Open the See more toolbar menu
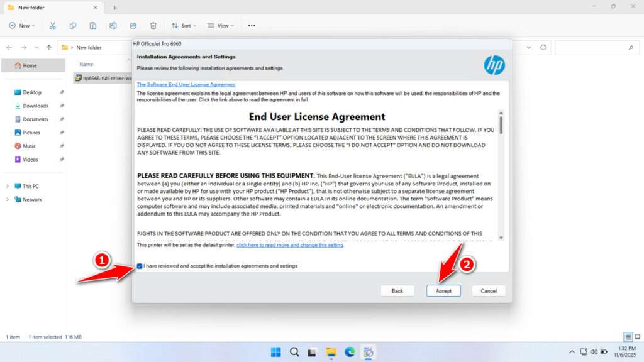Image resolution: width=644 pixels, height=362 pixels. point(251,25)
